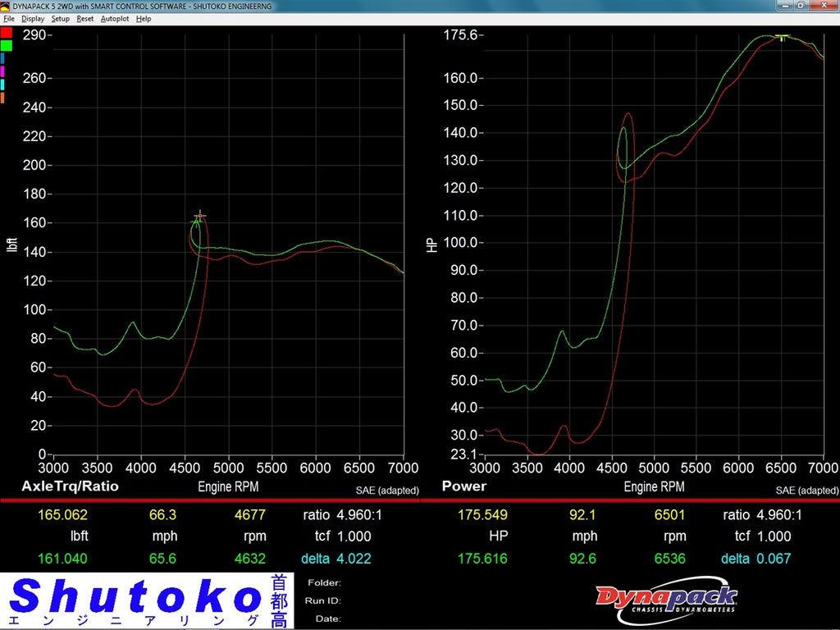This screenshot has width=840, height=630.
Task: Select the cyan run color swatch
Action: pos(2,84)
